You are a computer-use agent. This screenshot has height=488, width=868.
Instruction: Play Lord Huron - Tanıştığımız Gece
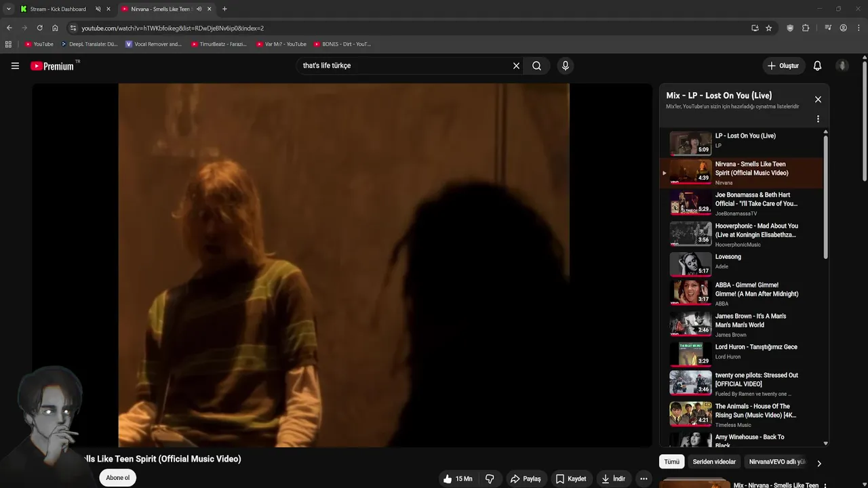click(x=743, y=353)
